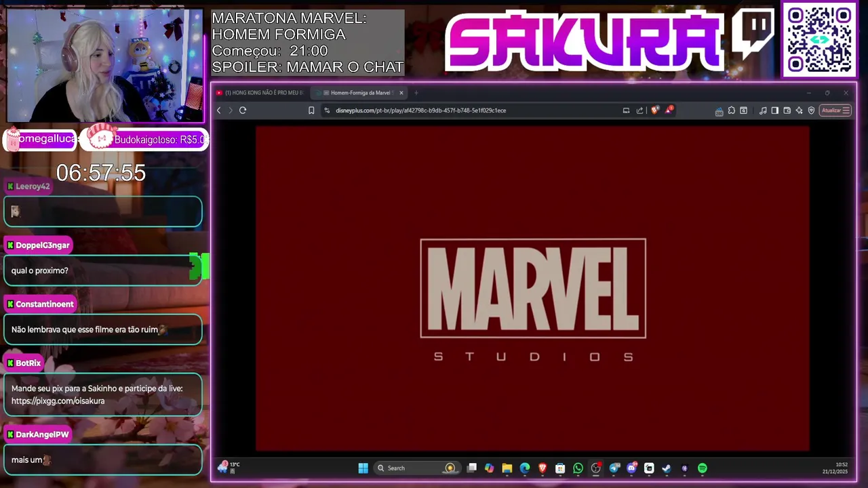Open WhatsApp from the taskbar
Screen dimensions: 868x488
578,468
